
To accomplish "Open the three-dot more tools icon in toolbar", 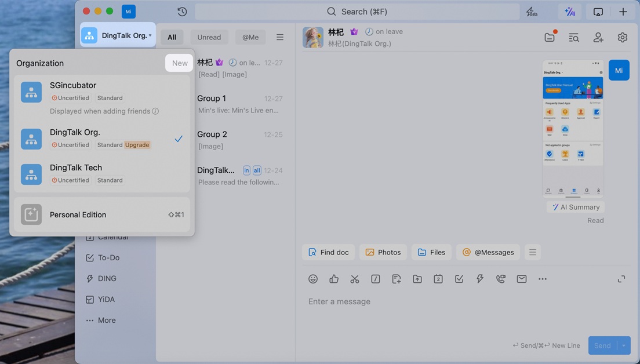I will point(543,279).
